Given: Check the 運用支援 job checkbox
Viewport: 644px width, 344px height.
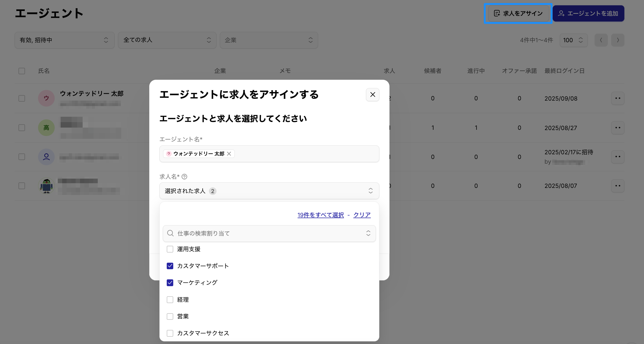Looking at the screenshot, I should coord(170,249).
